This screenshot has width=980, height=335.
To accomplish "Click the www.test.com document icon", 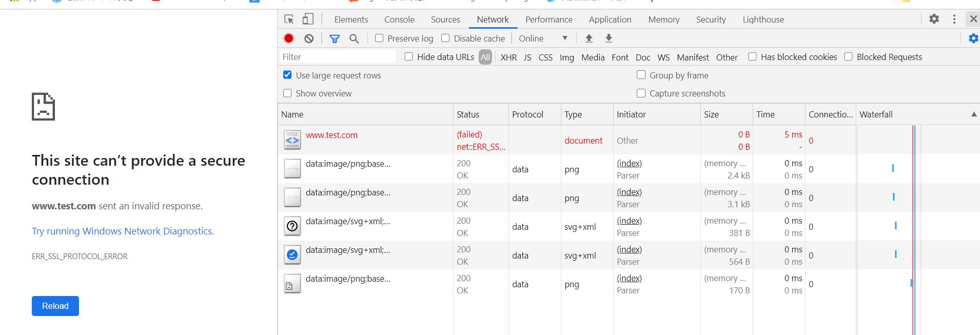I will pos(292,140).
